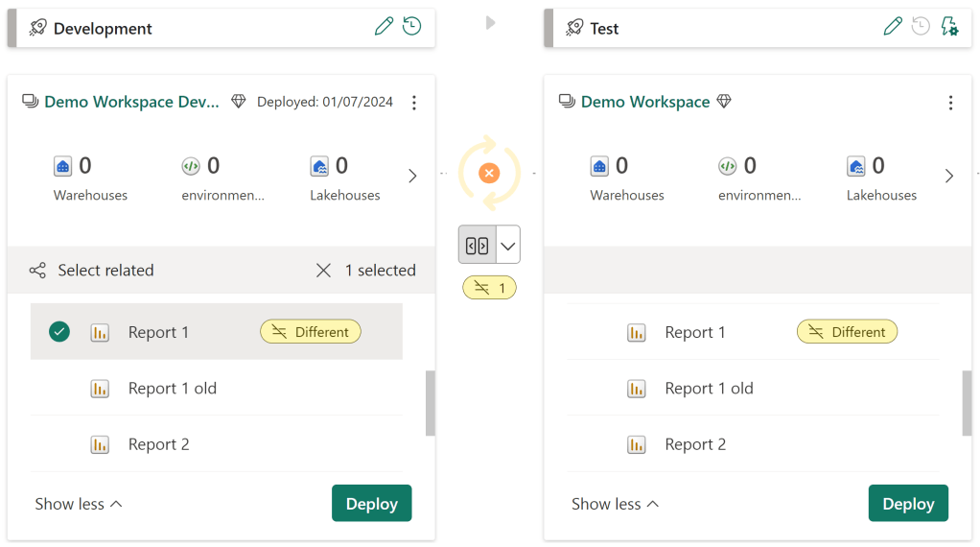Click the Warehouses icon in Test stage
Image resolution: width=980 pixels, height=547 pixels.
(x=599, y=167)
